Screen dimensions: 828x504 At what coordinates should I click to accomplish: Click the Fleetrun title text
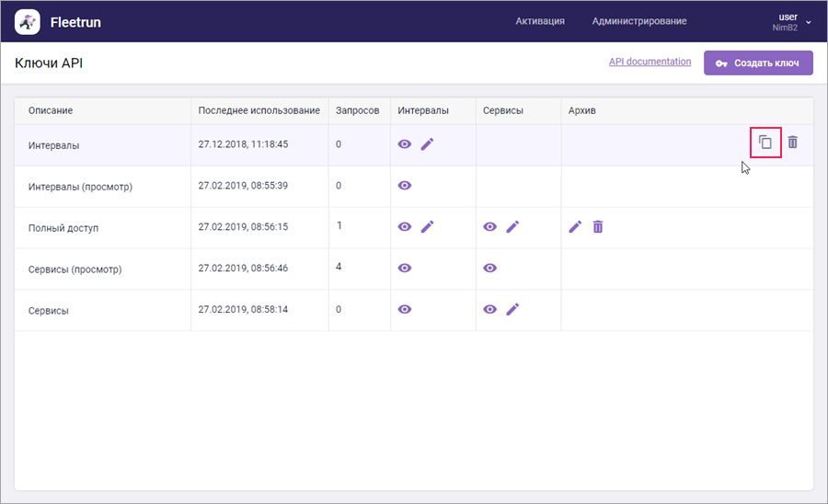pyautogui.click(x=75, y=22)
